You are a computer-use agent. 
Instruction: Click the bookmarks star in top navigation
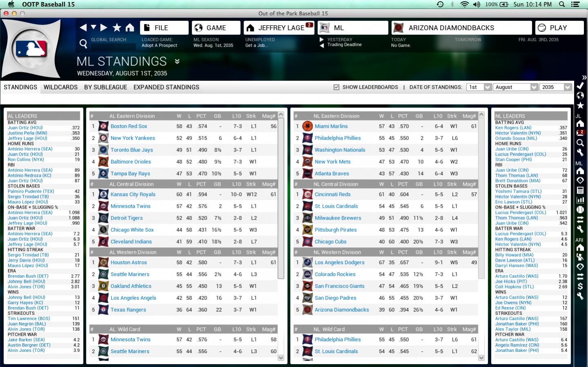click(x=117, y=28)
